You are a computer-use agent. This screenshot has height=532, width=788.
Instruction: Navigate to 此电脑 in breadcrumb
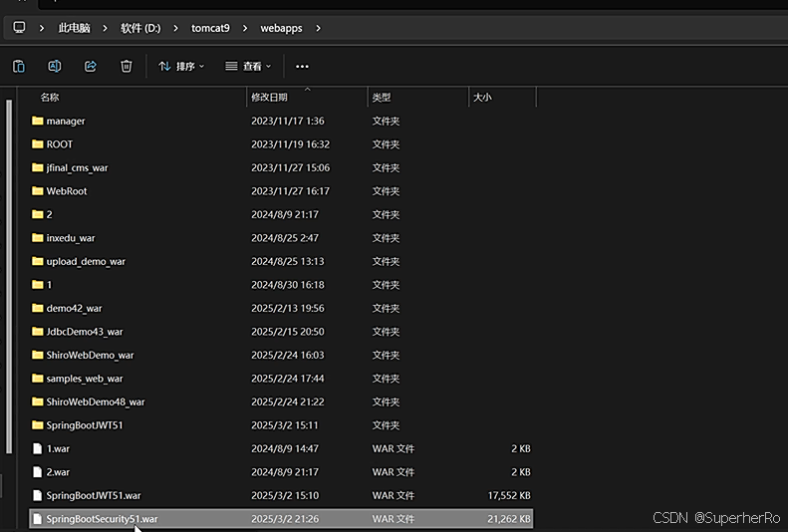pyautogui.click(x=74, y=28)
